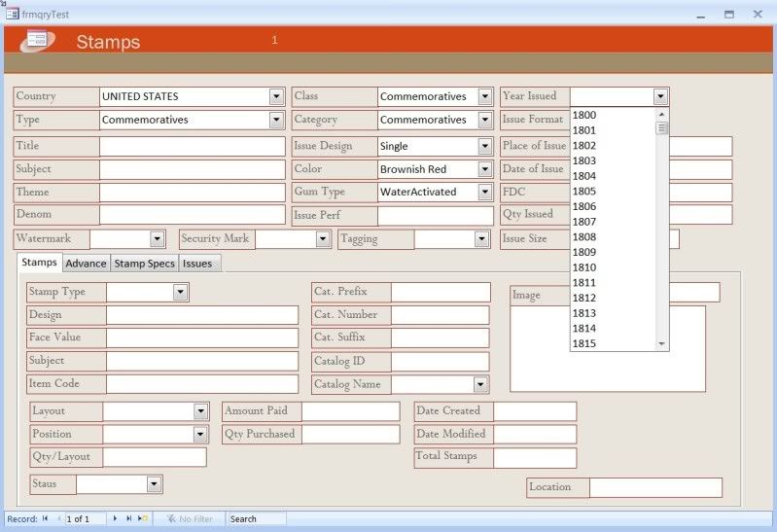
Task: Click the form icon in the title bar
Action: click(x=13, y=14)
